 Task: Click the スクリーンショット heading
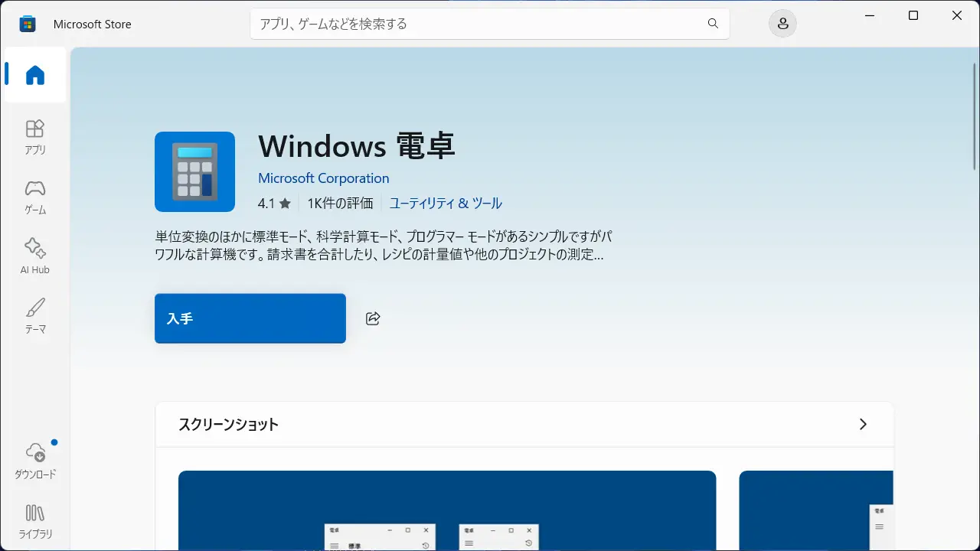(x=228, y=425)
